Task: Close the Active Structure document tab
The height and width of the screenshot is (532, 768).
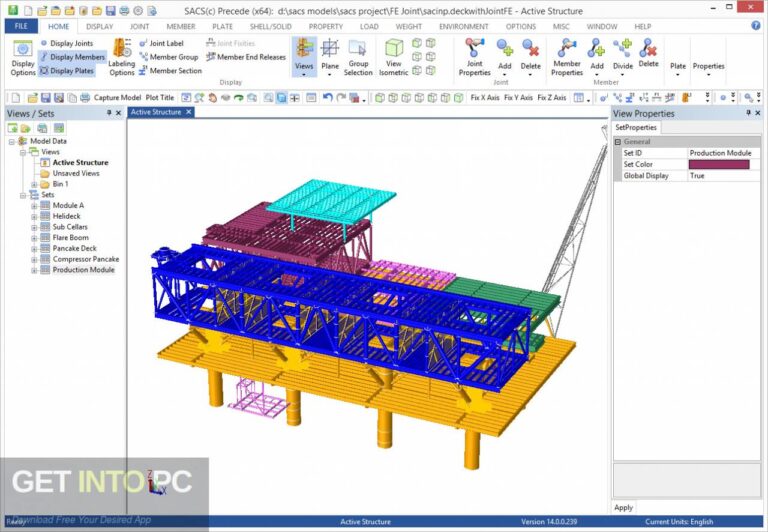Action: click(189, 112)
